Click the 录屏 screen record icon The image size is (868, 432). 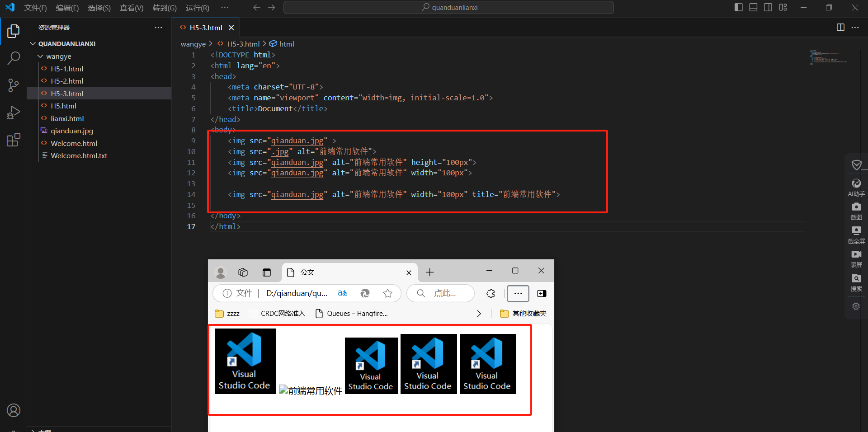(856, 258)
